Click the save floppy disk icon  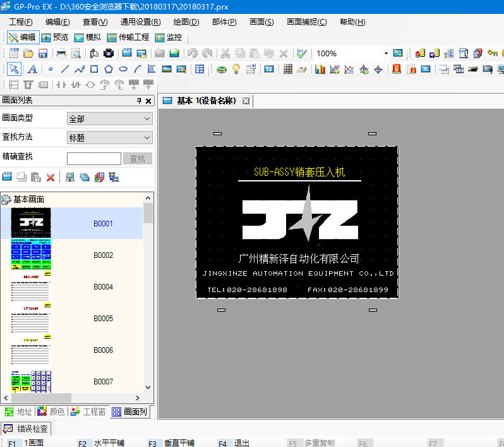coord(43,54)
